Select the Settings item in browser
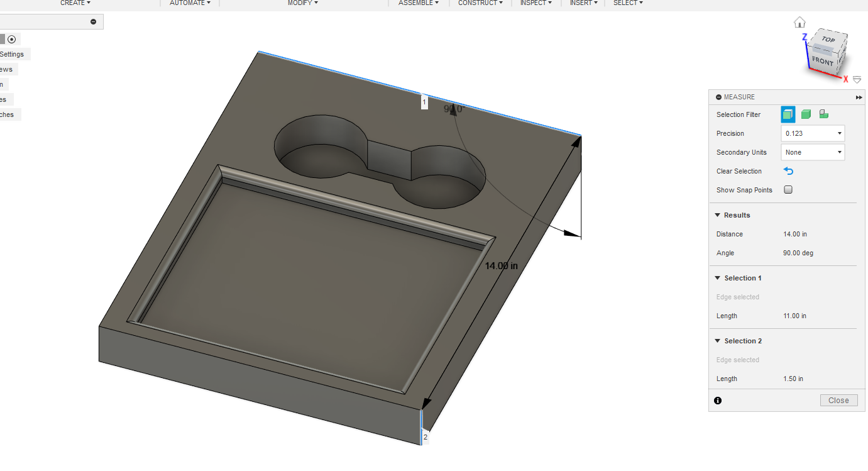Screen dimensions: 868x471 [12, 54]
